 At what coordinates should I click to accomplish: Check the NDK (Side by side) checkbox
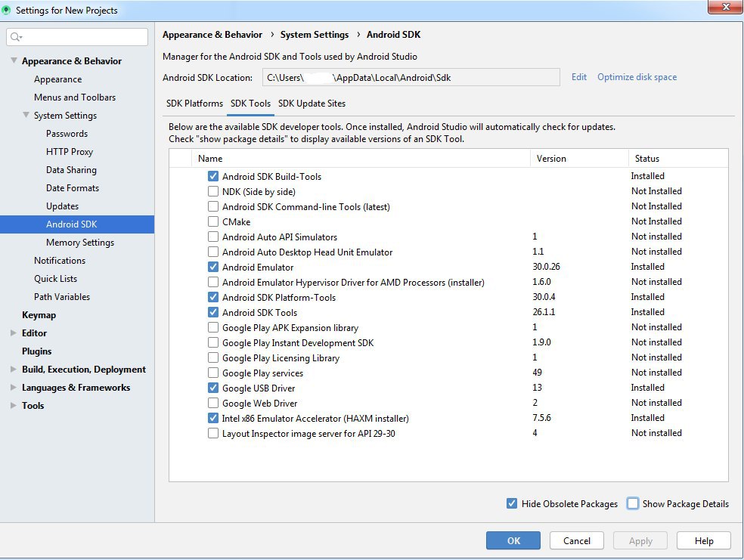coord(213,191)
